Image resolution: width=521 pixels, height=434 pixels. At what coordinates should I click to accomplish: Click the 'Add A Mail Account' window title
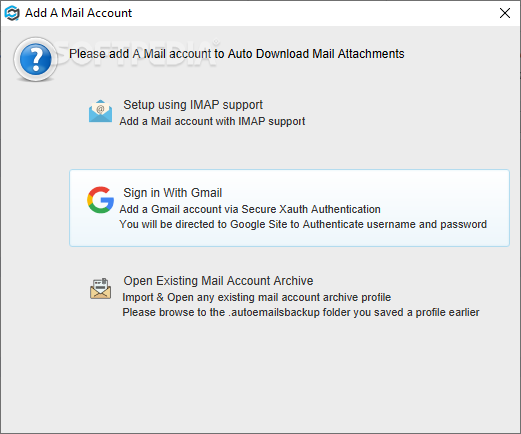(x=79, y=13)
